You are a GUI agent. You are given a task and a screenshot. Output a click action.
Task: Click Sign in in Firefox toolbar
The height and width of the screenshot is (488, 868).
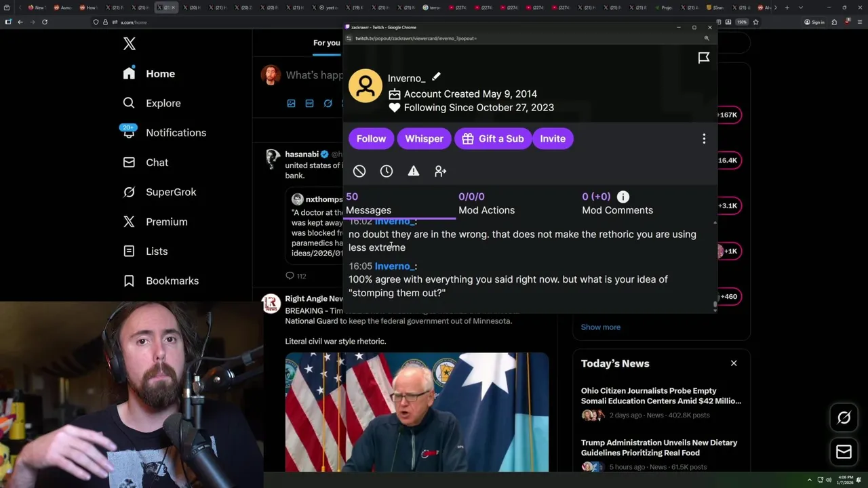click(814, 22)
